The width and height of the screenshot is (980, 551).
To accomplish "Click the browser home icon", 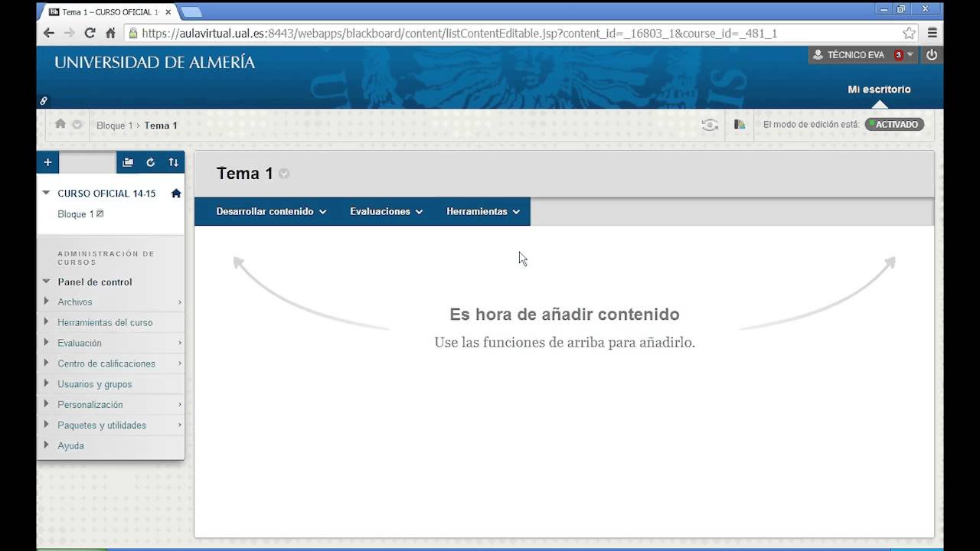I will tap(110, 33).
